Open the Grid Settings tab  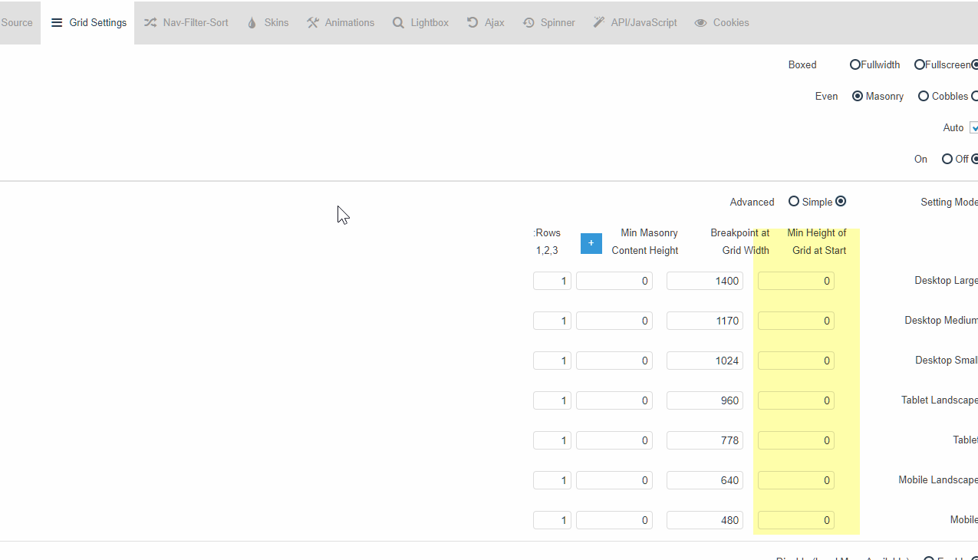pyautogui.click(x=87, y=22)
